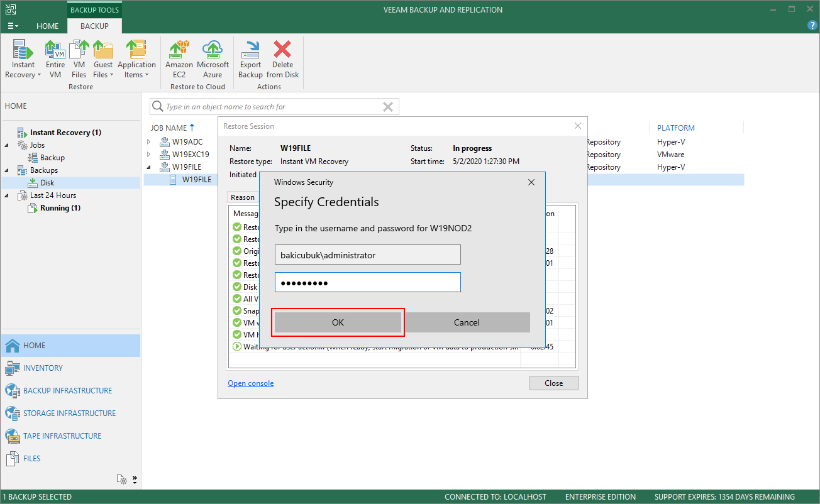This screenshot has height=504, width=820.
Task: Click Close in Restore Session
Action: tap(554, 383)
